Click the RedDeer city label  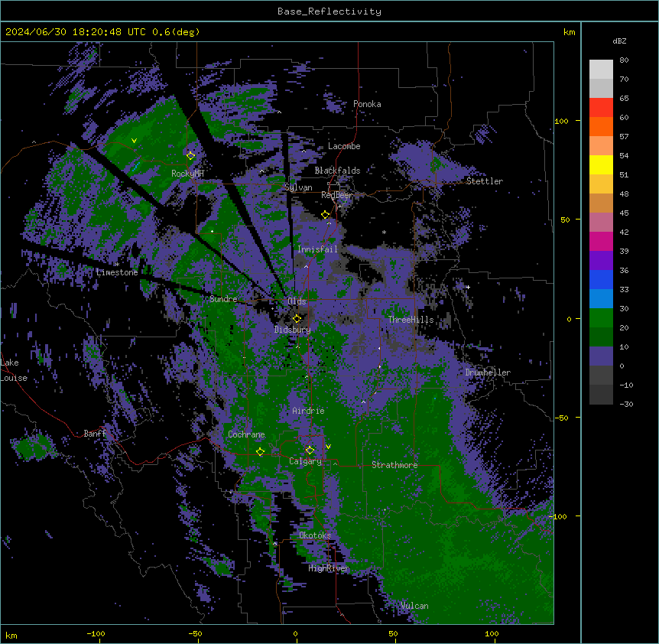pyautogui.click(x=337, y=195)
